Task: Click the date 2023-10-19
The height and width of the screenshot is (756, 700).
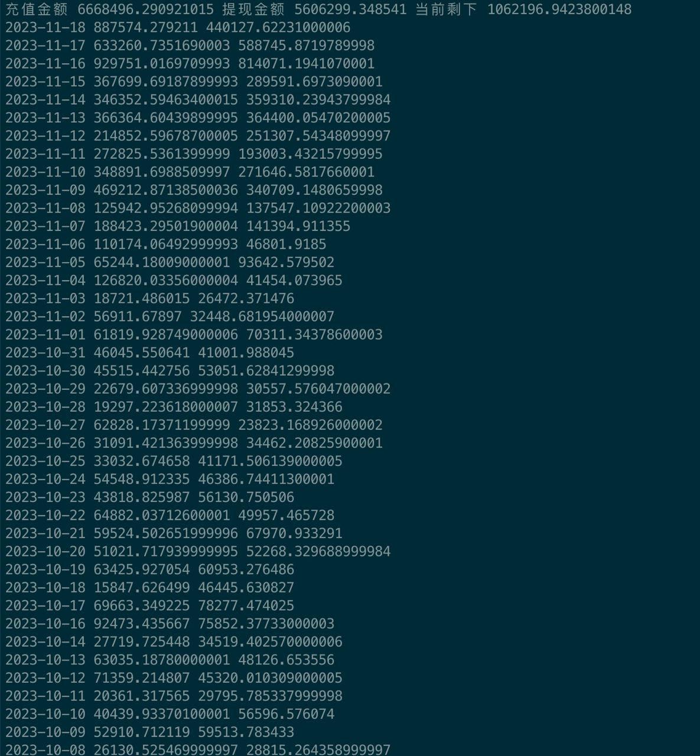Action: tap(45, 570)
